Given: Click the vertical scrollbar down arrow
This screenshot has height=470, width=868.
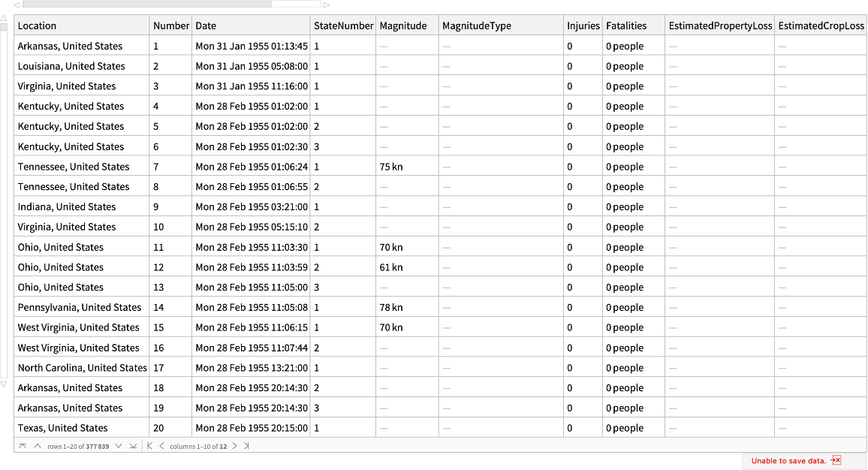Looking at the screenshot, I should click(3, 384).
